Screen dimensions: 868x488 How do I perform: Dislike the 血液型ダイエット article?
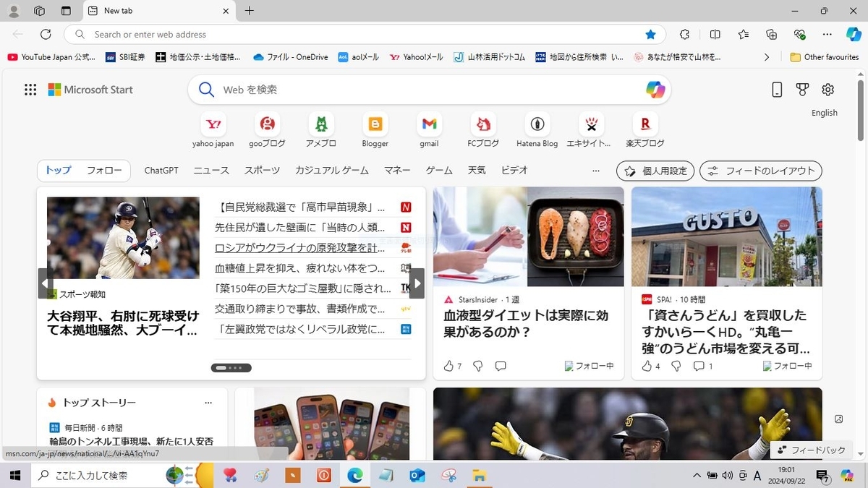point(477,366)
